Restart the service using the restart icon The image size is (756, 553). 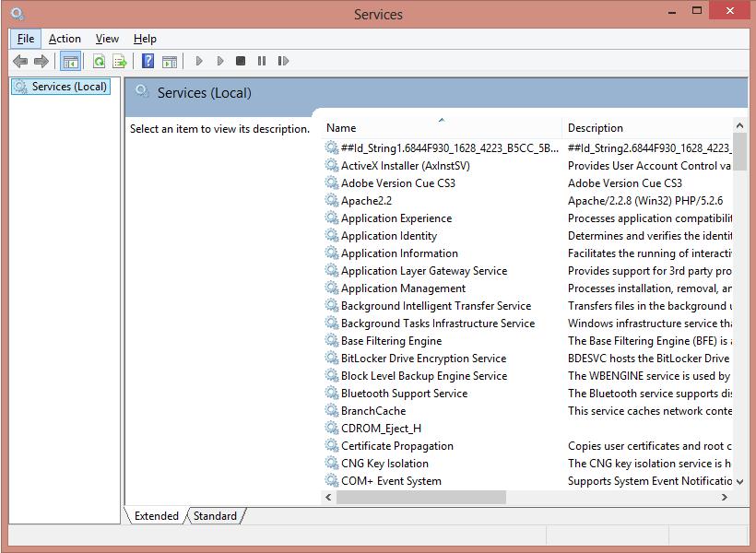click(284, 61)
